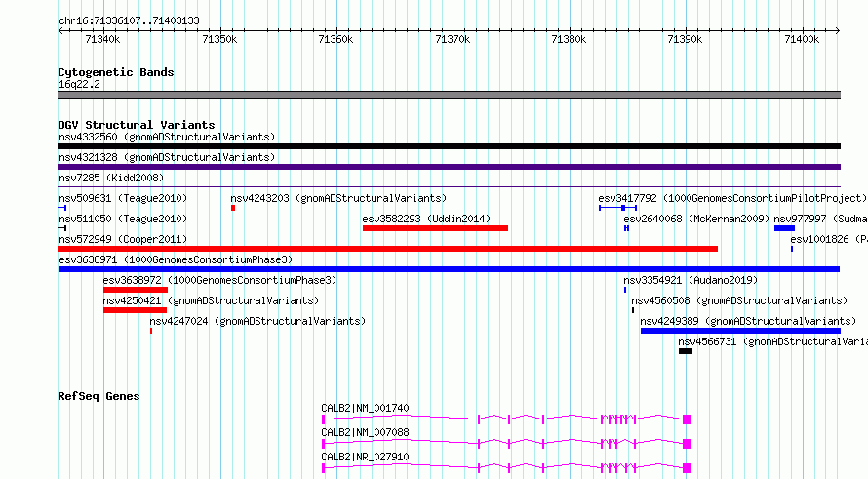Open variant esv2640068 (McKernan2009) label
Screen dimensions: 868x479
click(x=696, y=219)
